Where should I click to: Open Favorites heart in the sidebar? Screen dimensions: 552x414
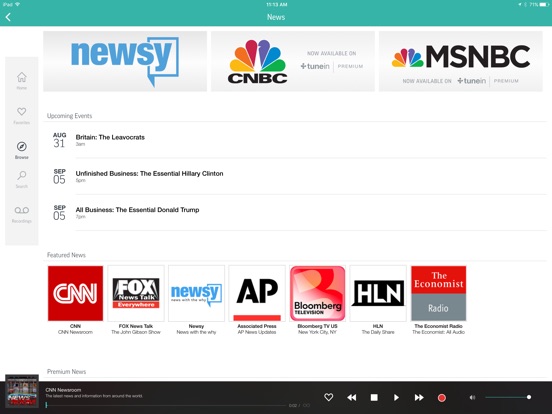click(x=21, y=115)
